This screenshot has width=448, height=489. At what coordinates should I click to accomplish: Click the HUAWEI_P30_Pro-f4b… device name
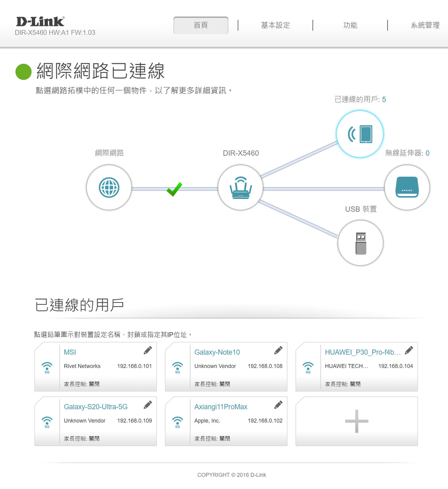pyautogui.click(x=363, y=352)
